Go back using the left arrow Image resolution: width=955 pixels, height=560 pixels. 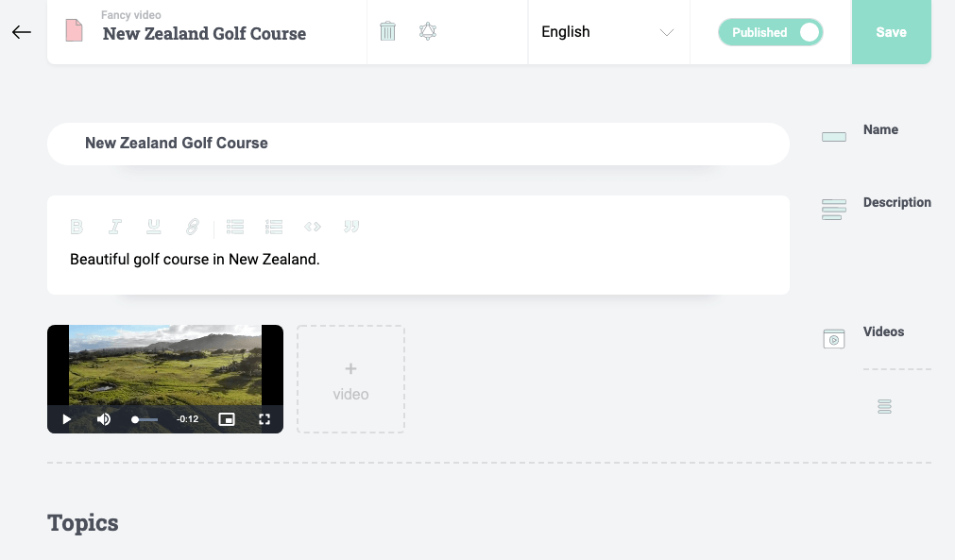(22, 32)
